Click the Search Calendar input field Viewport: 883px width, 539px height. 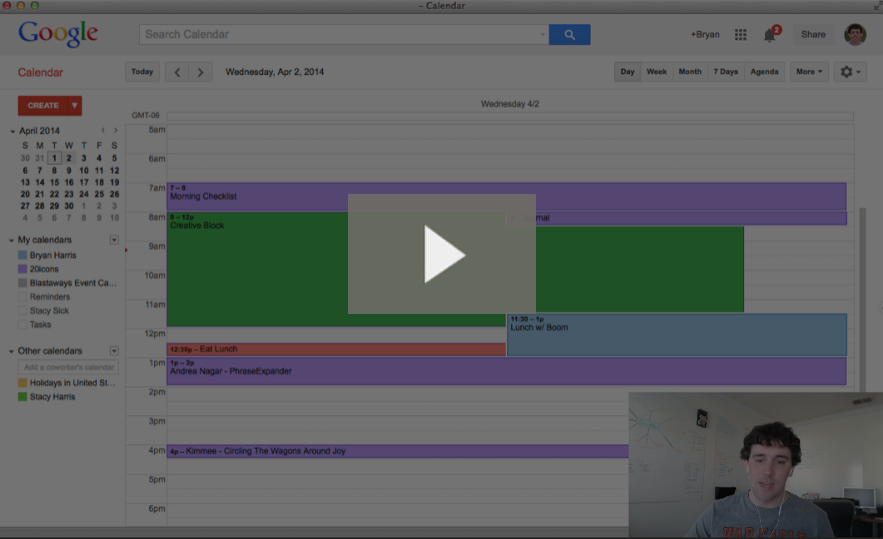[x=342, y=35]
